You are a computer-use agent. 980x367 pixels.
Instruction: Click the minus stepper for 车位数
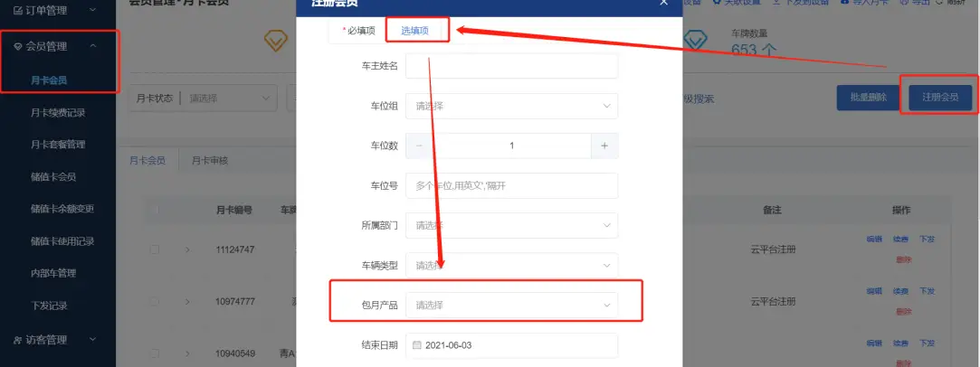point(419,146)
